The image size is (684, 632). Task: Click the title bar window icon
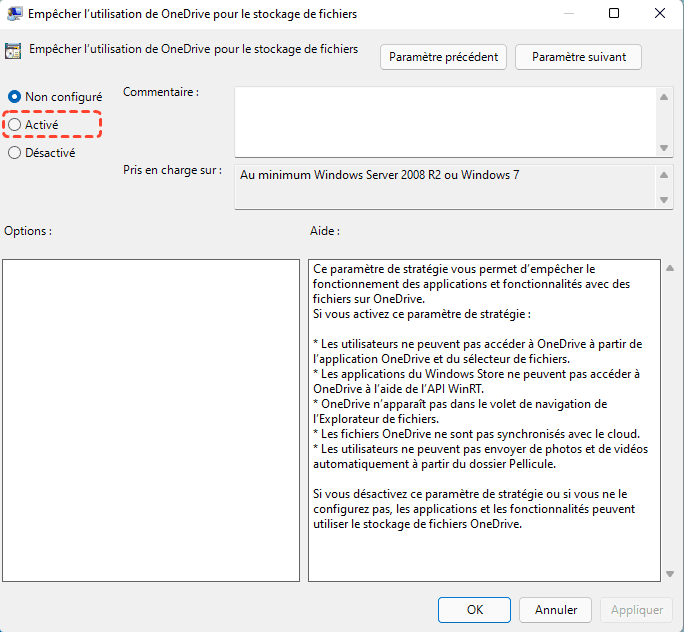pyautogui.click(x=14, y=14)
